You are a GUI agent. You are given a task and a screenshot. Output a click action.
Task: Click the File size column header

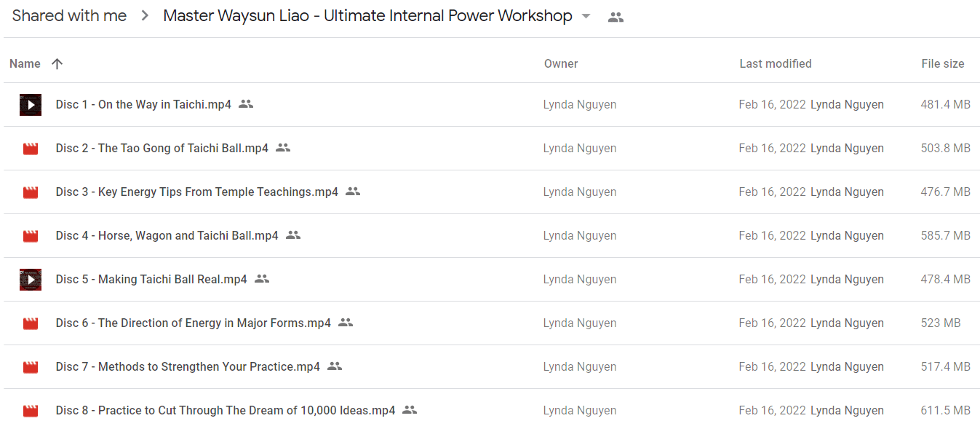(x=943, y=64)
